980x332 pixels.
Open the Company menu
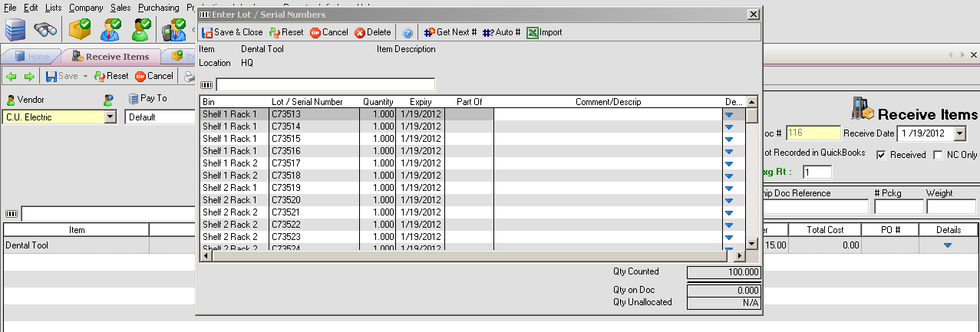86,7
